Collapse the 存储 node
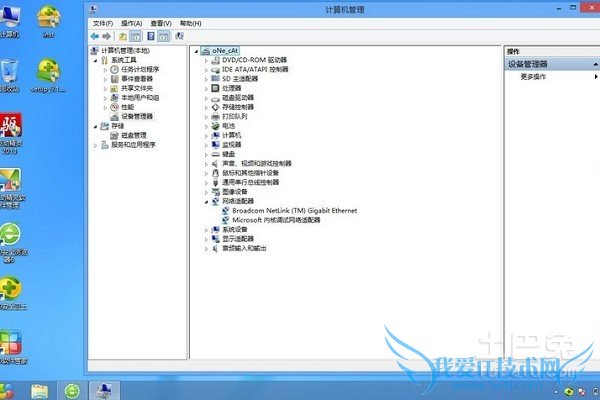Screen dimensions: 600x400 95,126
